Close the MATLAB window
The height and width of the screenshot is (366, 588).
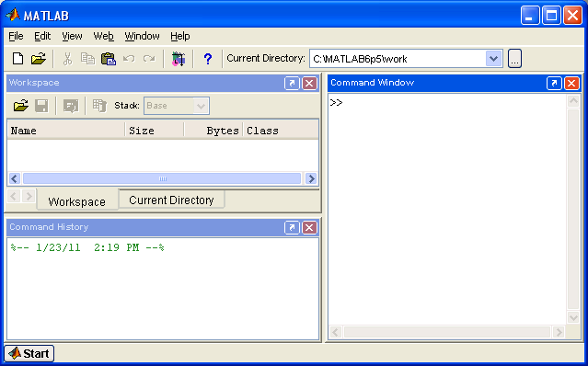[572, 16]
